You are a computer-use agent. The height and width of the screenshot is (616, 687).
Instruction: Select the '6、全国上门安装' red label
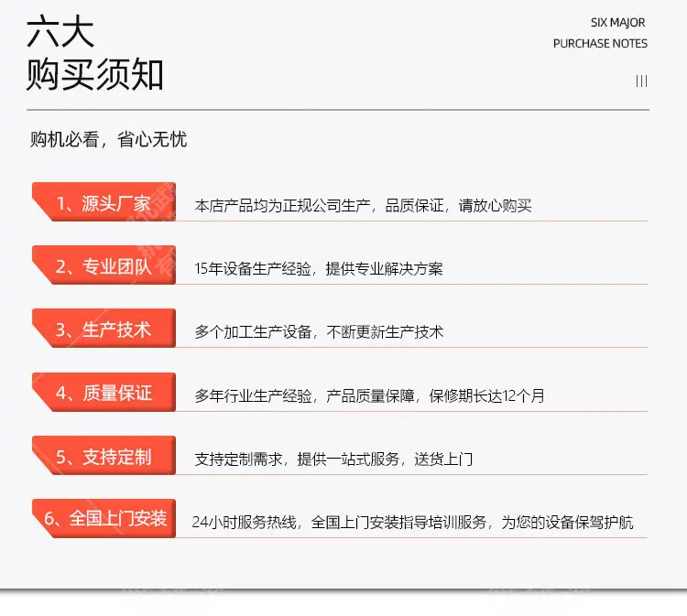pos(104,518)
